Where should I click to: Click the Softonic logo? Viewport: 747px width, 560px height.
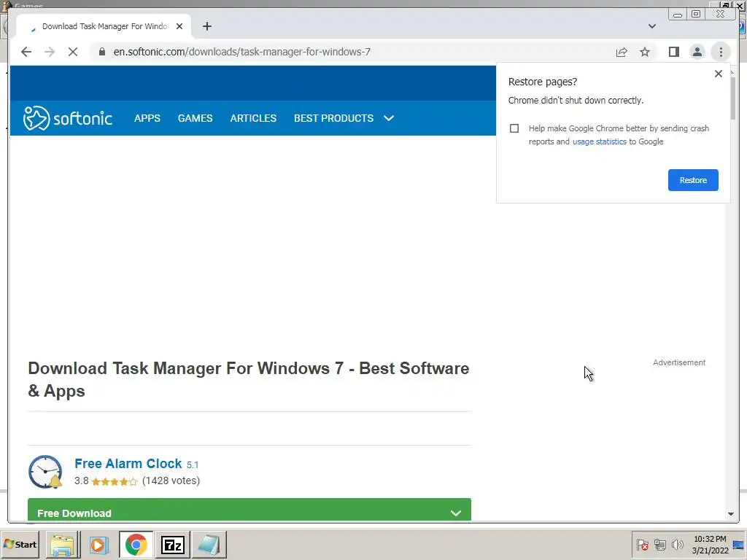(x=68, y=118)
